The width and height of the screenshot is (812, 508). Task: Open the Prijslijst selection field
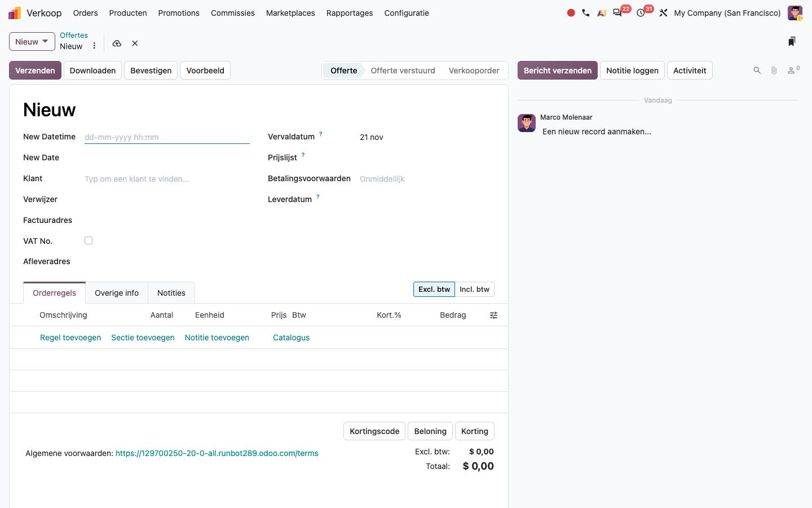pos(427,158)
